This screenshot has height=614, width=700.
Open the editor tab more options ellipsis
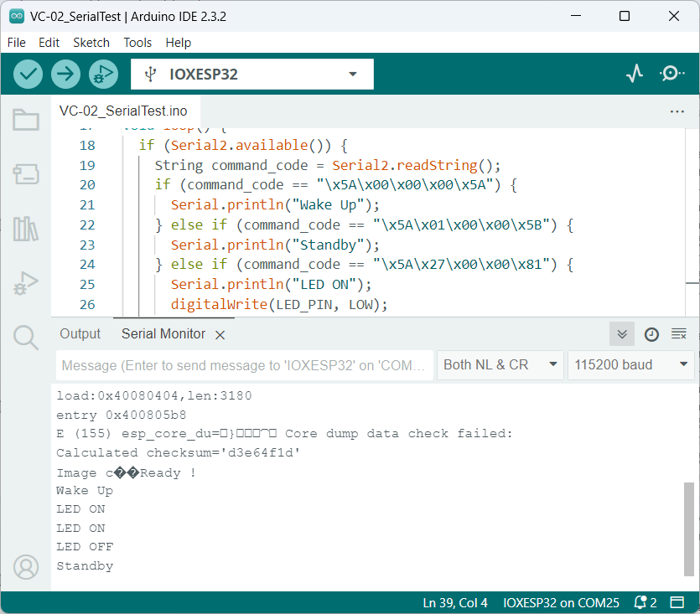[677, 111]
